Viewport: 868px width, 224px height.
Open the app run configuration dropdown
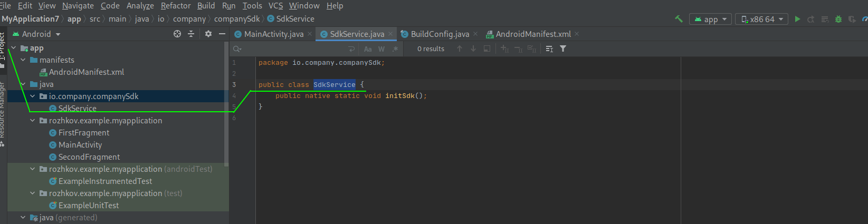click(x=710, y=20)
